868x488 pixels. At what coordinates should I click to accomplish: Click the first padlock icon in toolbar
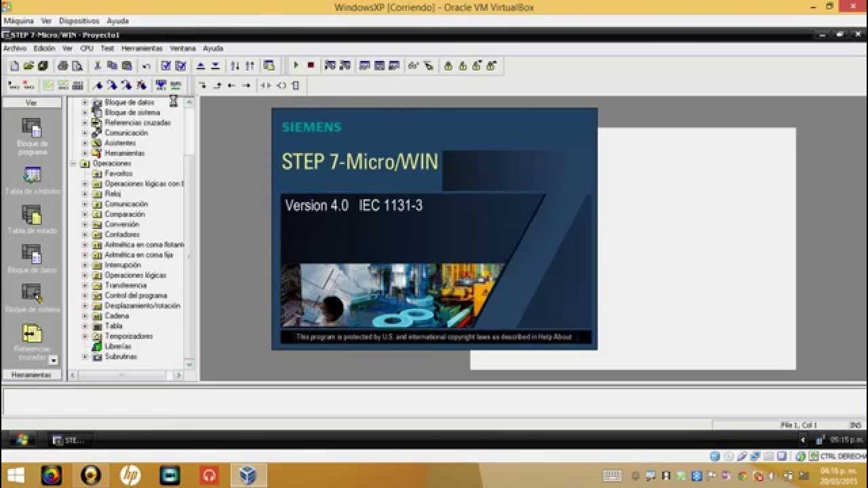pyautogui.click(x=448, y=66)
